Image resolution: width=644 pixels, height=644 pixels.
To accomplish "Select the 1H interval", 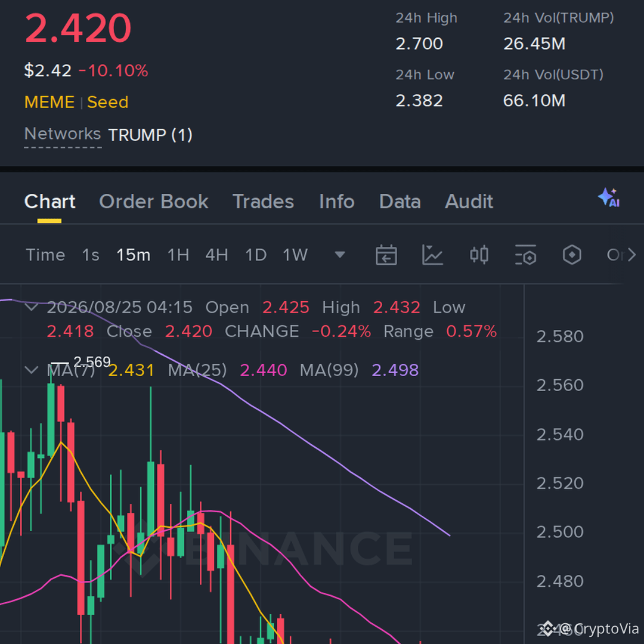I will pyautogui.click(x=178, y=255).
